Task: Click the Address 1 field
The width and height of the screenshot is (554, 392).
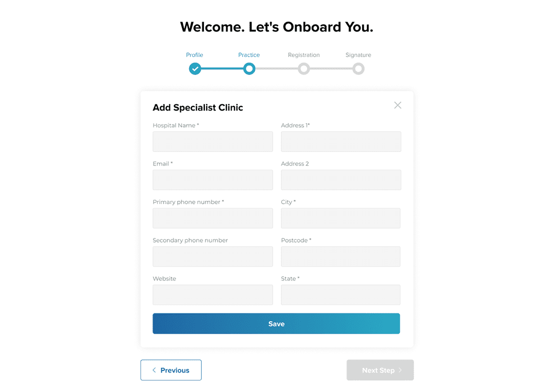Action: coord(341,141)
